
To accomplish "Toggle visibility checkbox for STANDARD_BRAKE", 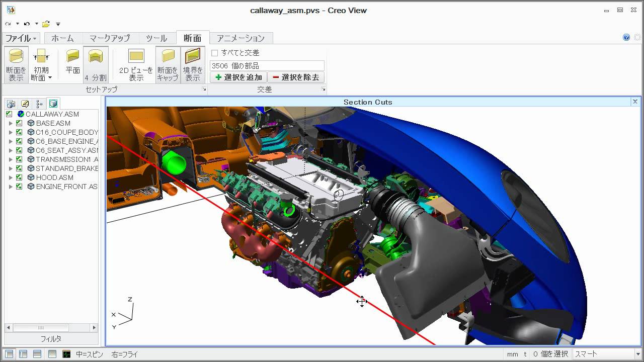I will (x=19, y=168).
